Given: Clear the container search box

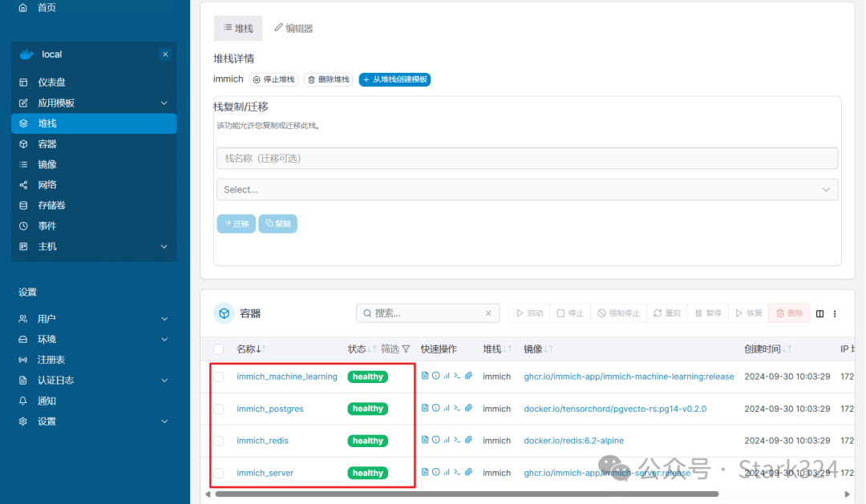Looking at the screenshot, I should point(488,313).
